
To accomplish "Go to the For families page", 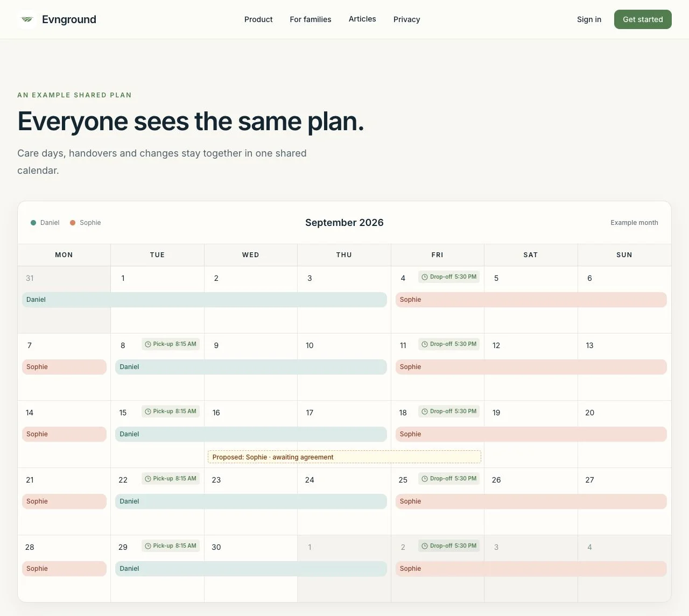I will pos(311,19).
